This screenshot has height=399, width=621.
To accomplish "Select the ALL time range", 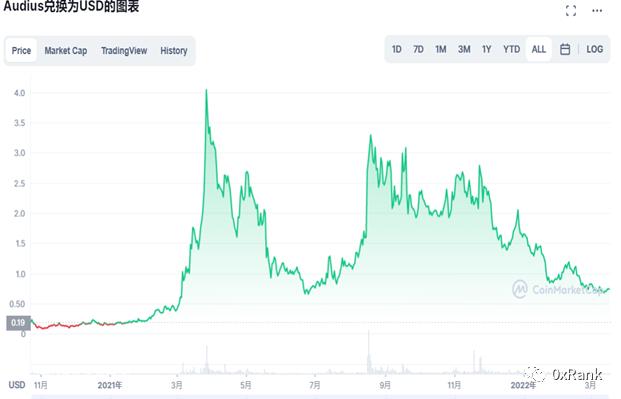I will (x=539, y=49).
